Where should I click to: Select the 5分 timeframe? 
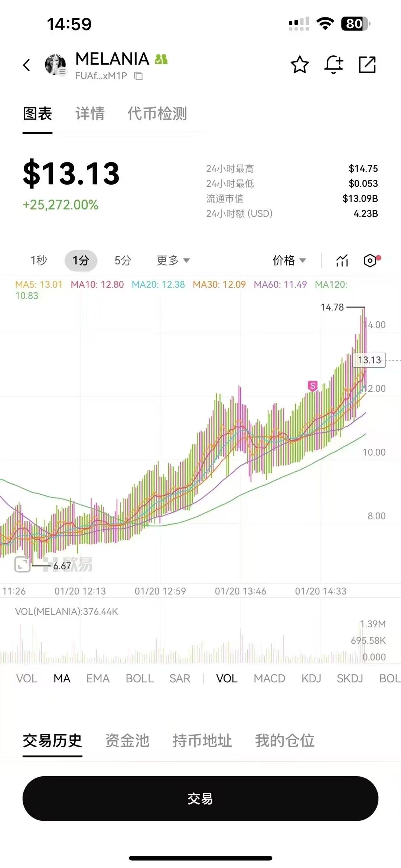tap(123, 260)
